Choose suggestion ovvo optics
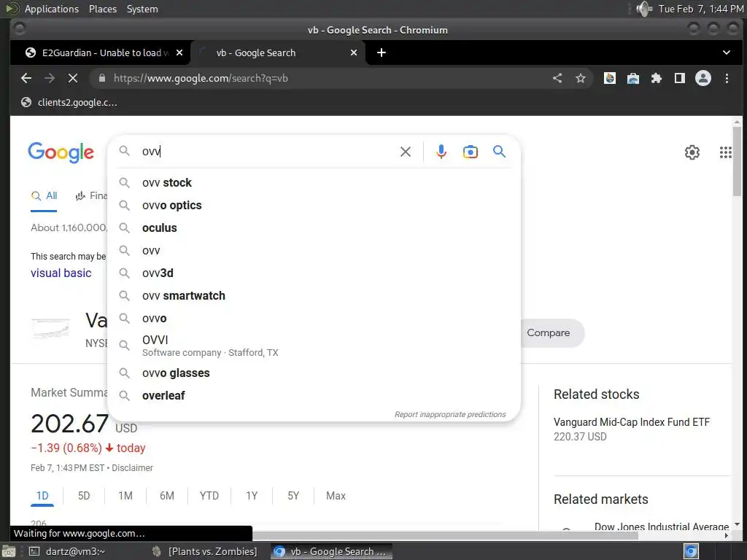 click(314, 205)
